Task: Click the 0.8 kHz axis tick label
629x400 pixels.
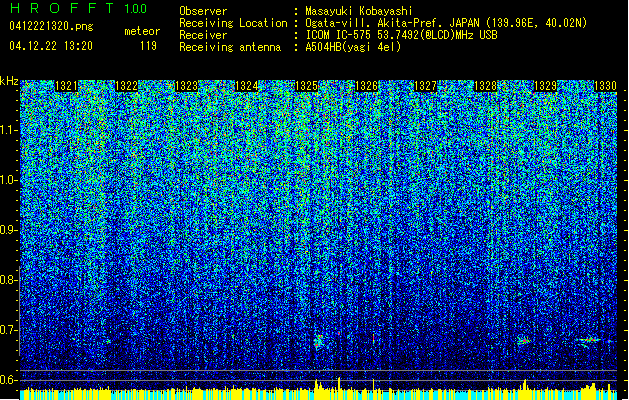Action: pyautogui.click(x=9, y=280)
